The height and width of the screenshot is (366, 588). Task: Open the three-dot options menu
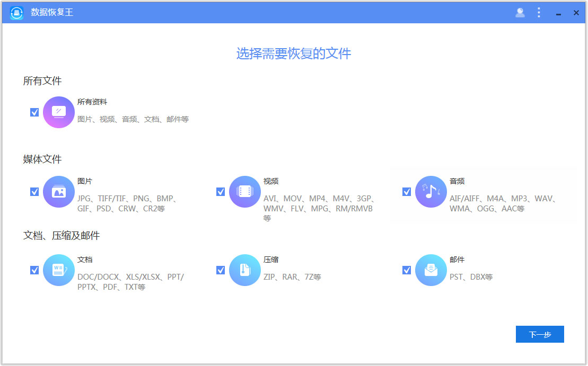pyautogui.click(x=539, y=12)
